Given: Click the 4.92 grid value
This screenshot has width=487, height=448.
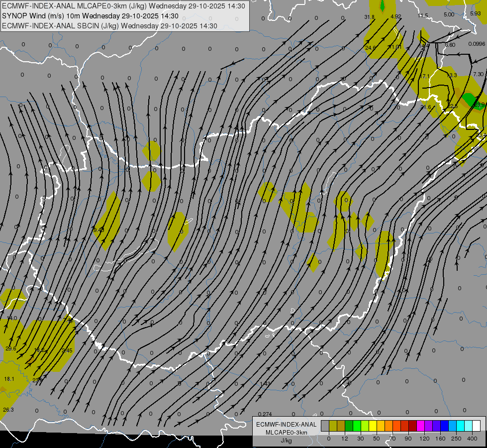Looking at the screenshot, I should pos(396,17).
